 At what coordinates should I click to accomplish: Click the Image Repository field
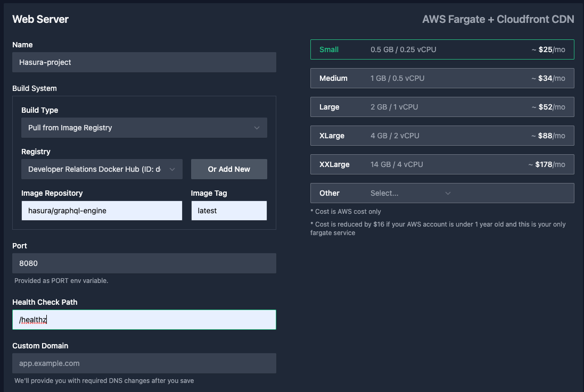click(x=101, y=211)
